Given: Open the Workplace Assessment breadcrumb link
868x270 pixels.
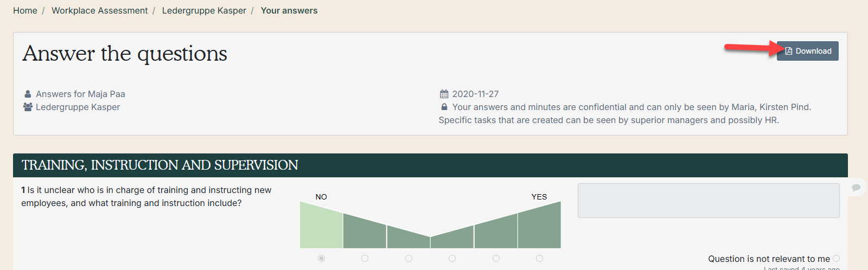Looking at the screenshot, I should pyautogui.click(x=99, y=10).
